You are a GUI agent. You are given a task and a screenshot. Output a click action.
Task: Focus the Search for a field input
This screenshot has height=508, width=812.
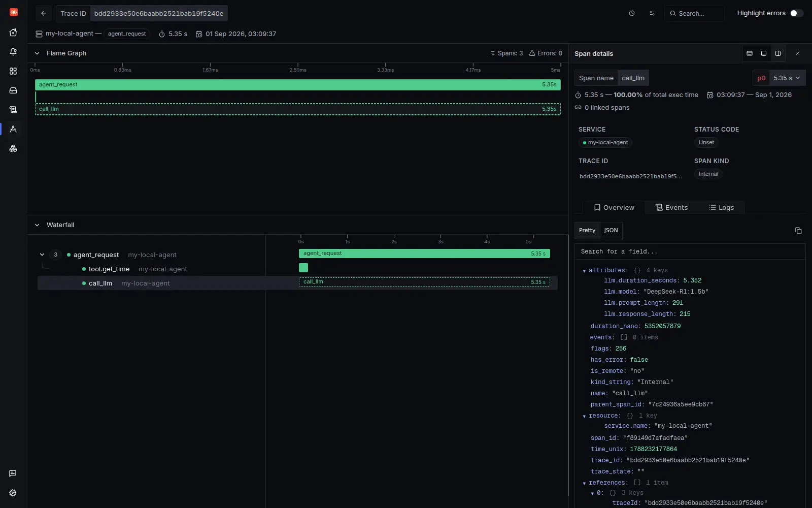point(690,252)
